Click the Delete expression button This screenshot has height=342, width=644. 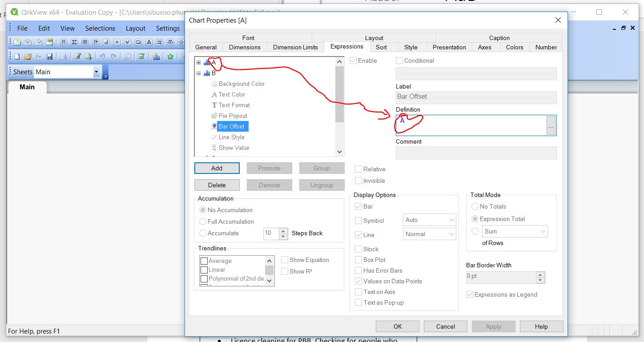(x=217, y=185)
